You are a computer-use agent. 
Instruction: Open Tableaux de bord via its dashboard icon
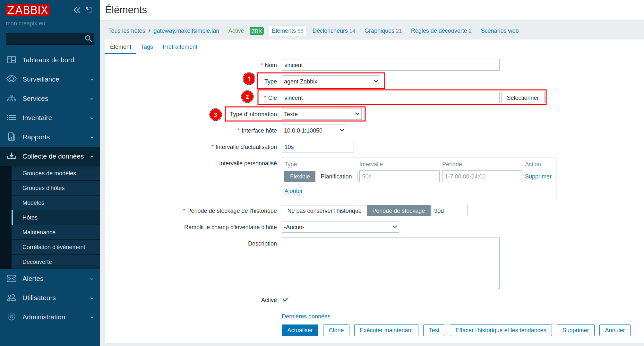12,60
